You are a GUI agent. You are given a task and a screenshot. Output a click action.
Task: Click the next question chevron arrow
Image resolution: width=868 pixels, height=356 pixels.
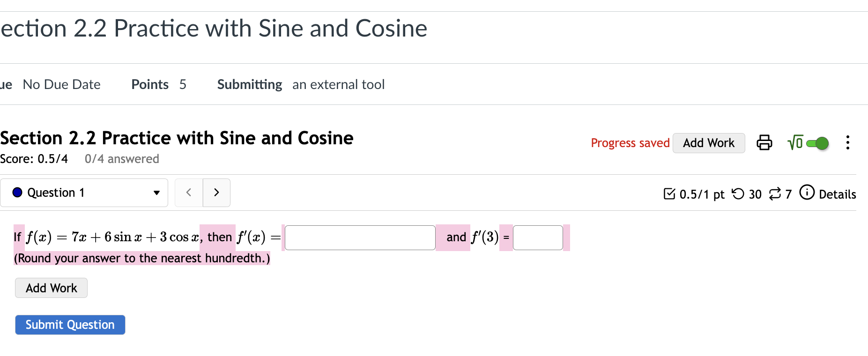(x=216, y=192)
